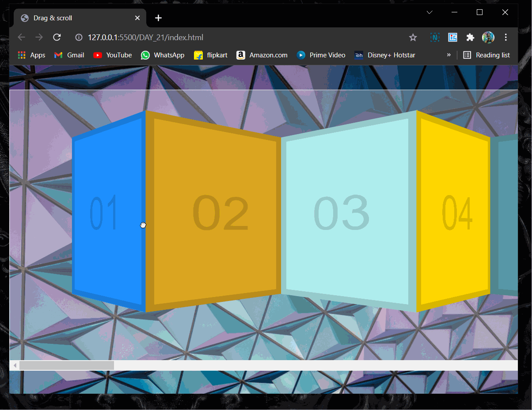Open Chrome's three-dot menu
The width and height of the screenshot is (532, 410).
pos(506,38)
